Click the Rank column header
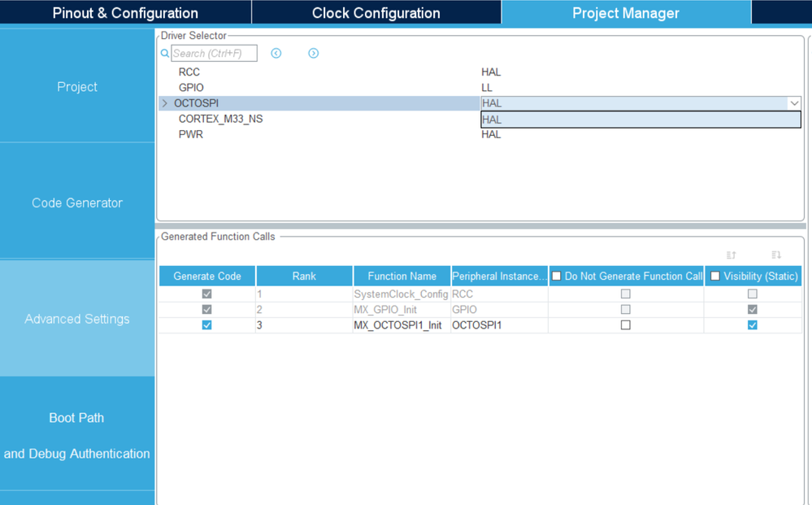Viewport: 812px width, 505px height. pos(304,276)
